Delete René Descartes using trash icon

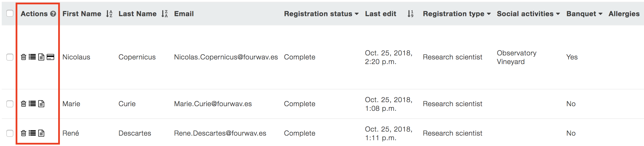(24, 133)
